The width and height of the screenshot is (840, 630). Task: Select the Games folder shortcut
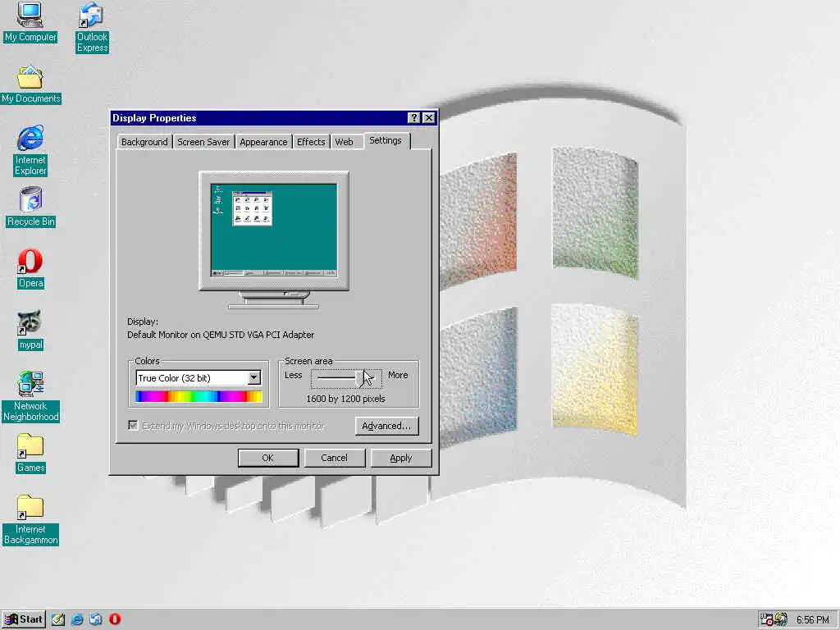pos(30,453)
